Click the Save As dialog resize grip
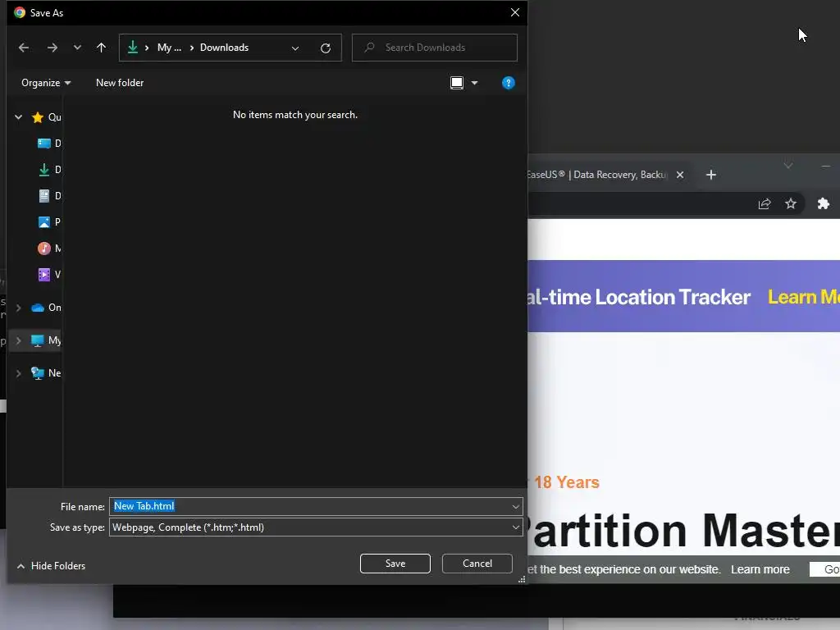The width and height of the screenshot is (840, 630). coord(522,580)
